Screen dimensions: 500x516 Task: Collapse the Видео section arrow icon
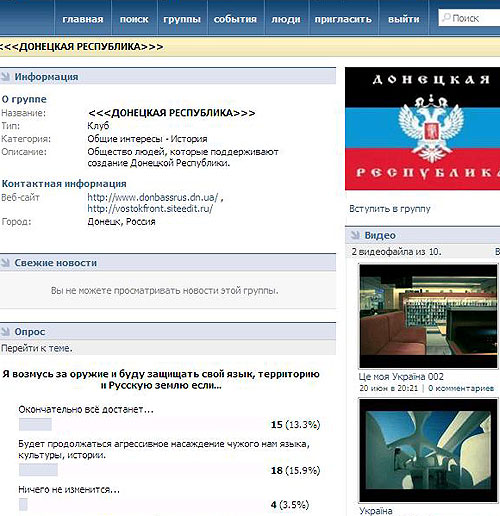pos(355,235)
